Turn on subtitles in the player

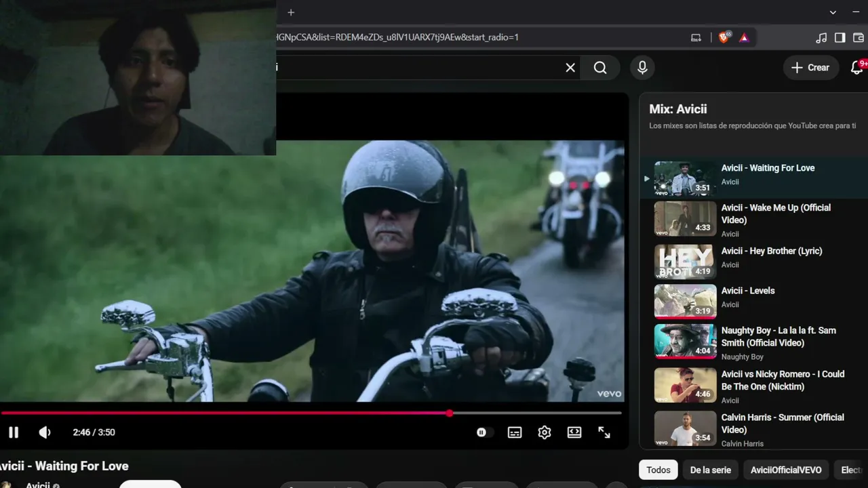(x=515, y=432)
